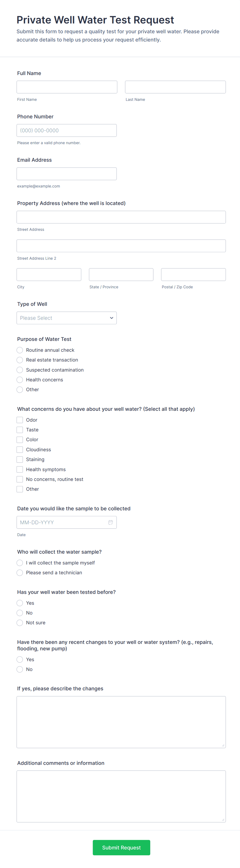The width and height of the screenshot is (240, 868).
Task: Select I will collect the sample myself
Action: click(20, 563)
